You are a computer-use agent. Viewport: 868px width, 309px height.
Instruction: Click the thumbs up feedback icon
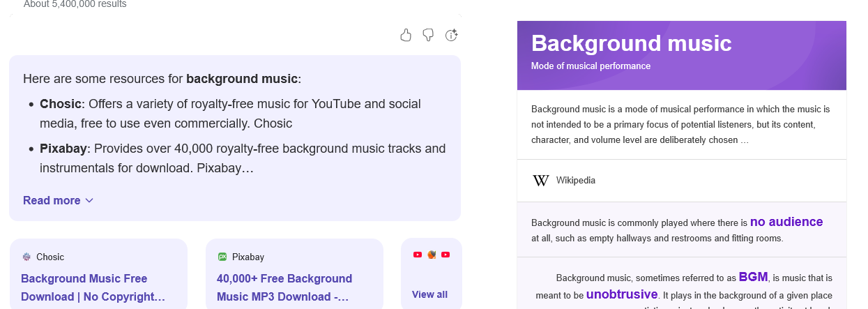[x=406, y=36]
